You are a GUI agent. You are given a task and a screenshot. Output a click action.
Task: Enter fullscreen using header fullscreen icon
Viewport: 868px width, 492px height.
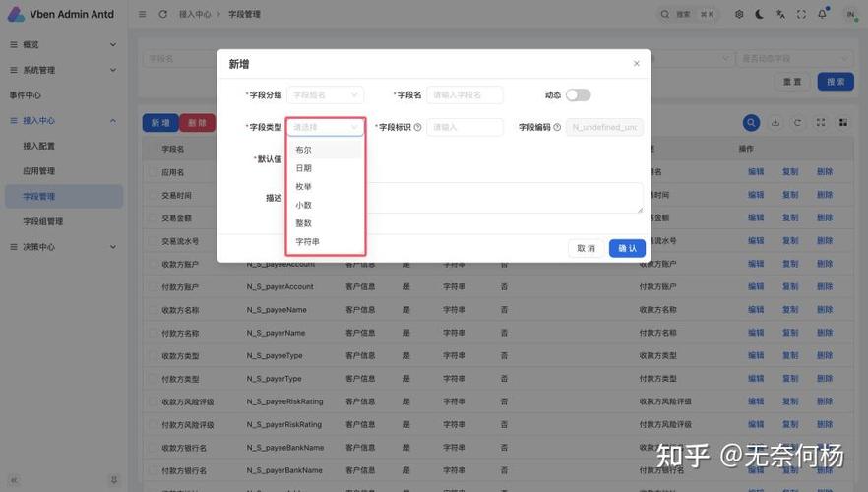click(801, 14)
